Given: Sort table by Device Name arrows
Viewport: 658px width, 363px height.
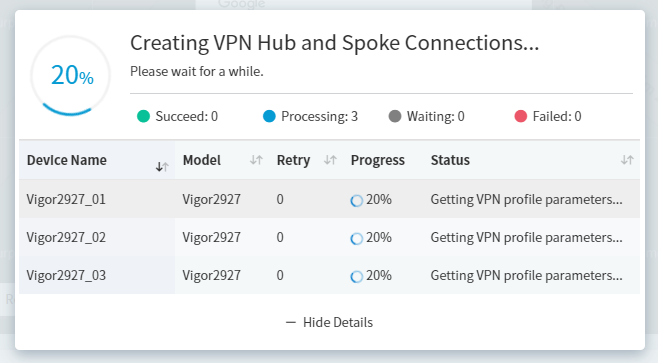Looking at the screenshot, I should pos(162,167).
